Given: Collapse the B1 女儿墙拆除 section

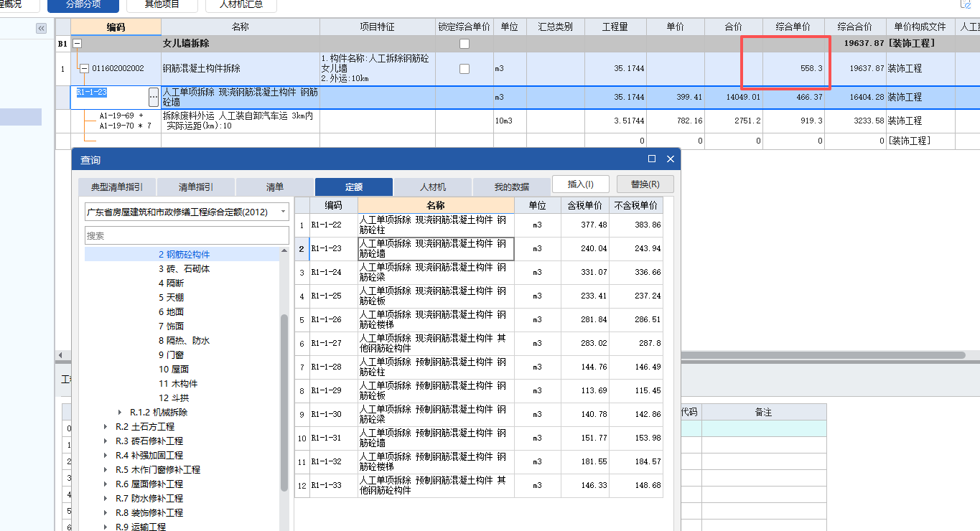Looking at the screenshot, I should pyautogui.click(x=78, y=44).
